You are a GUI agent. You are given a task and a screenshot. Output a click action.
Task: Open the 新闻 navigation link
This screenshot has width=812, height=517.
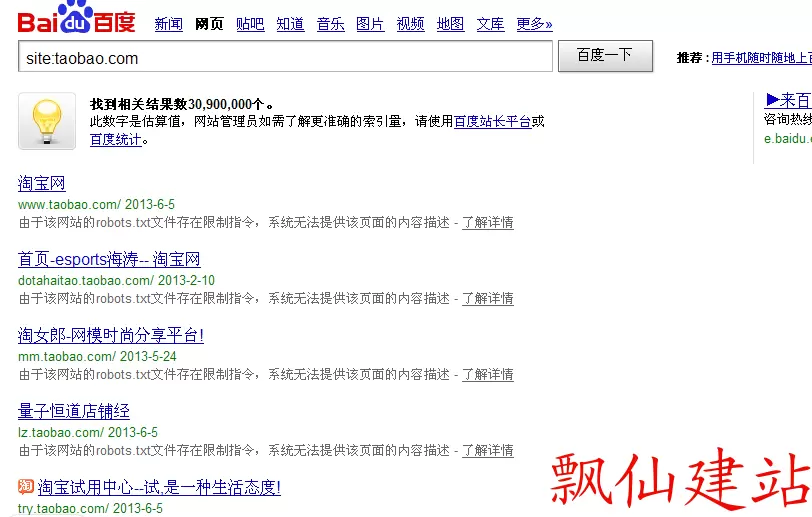click(x=169, y=24)
